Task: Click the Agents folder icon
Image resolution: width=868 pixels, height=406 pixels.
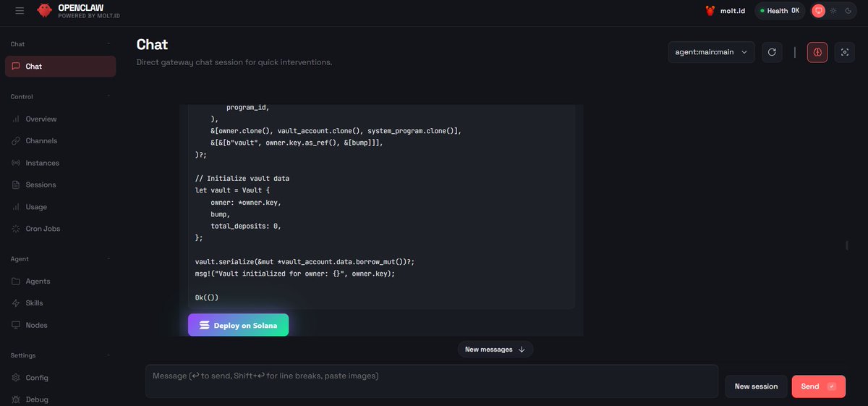Action: (16, 281)
